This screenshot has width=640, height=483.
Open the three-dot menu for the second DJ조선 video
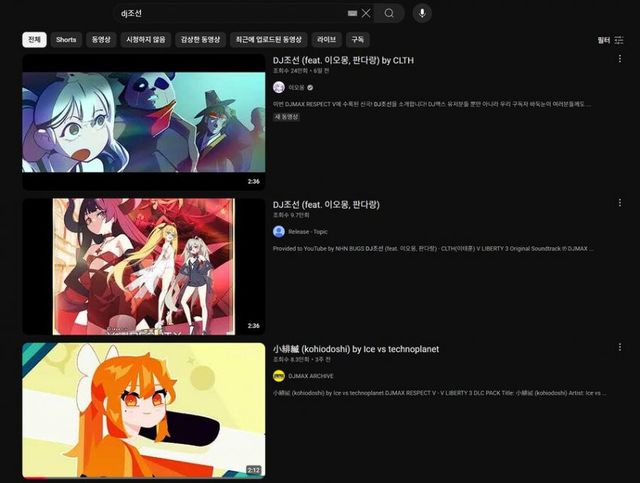(620, 204)
